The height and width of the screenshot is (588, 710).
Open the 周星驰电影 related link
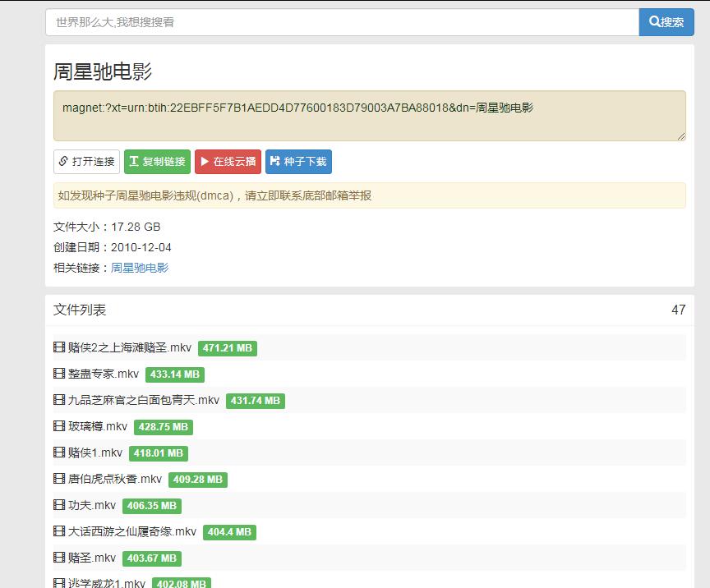coord(140,268)
